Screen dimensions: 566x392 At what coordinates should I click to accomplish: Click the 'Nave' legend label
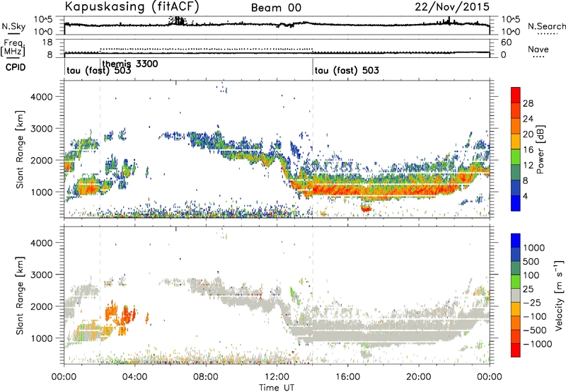pyautogui.click(x=538, y=49)
